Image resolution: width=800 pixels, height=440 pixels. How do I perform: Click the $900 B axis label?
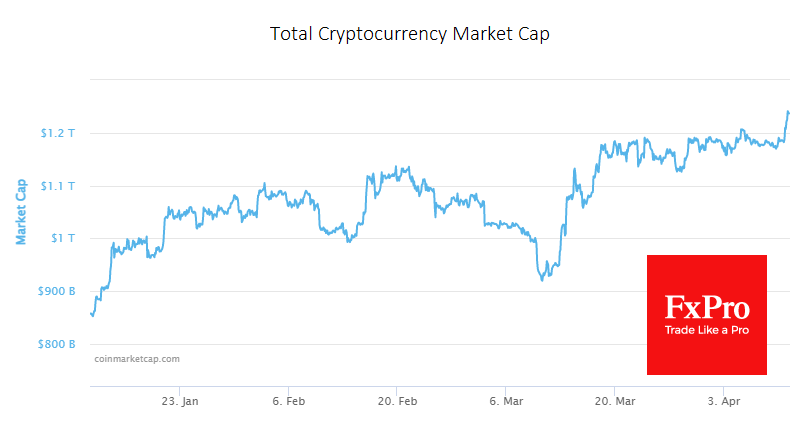pos(57,291)
